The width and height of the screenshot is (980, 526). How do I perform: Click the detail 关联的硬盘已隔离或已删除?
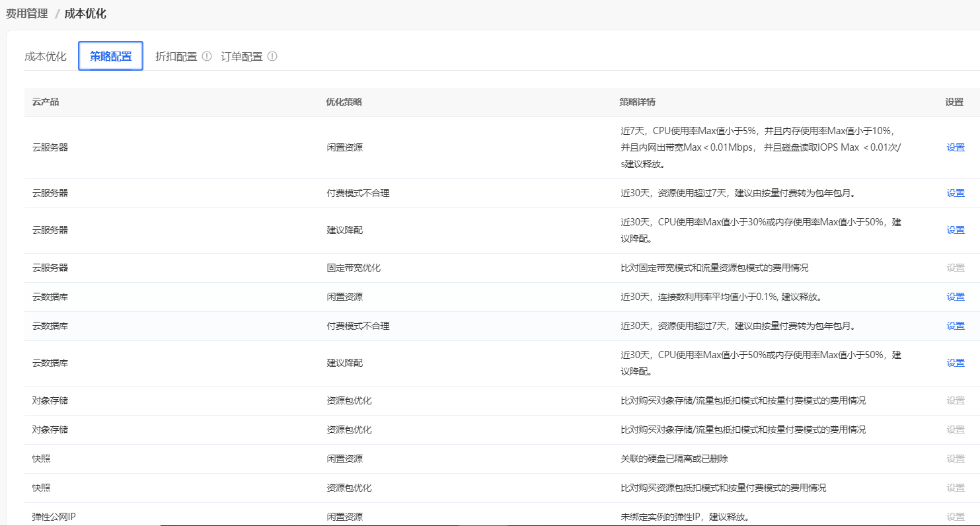point(674,459)
